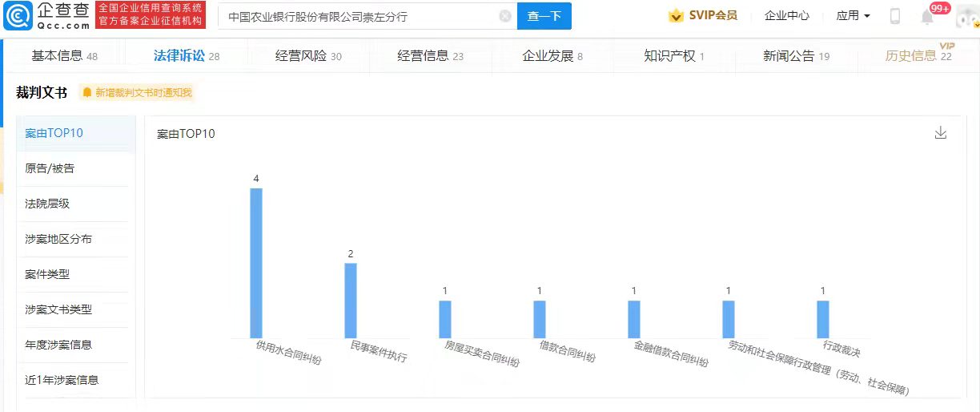Switch to 企业发展 tab
Image resolution: width=980 pixels, height=412 pixels.
tap(552, 55)
